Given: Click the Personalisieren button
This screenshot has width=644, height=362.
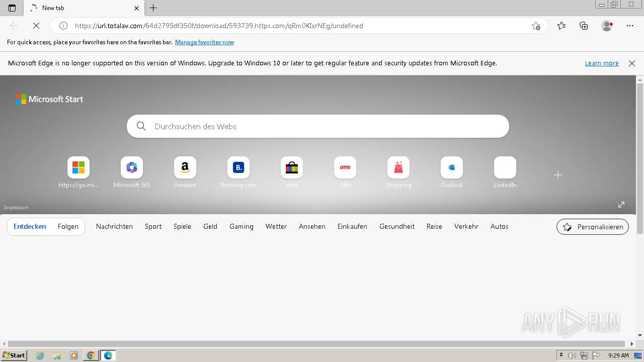Looking at the screenshot, I should tap(593, 227).
